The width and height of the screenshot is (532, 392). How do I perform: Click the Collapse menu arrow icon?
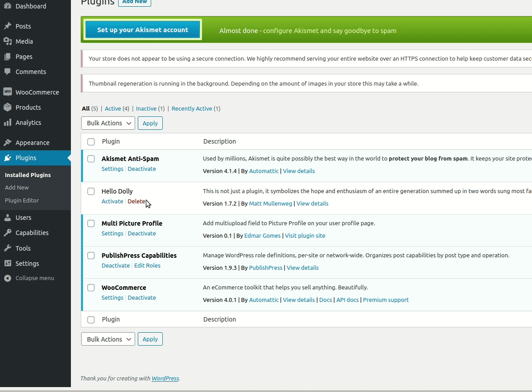(8, 278)
